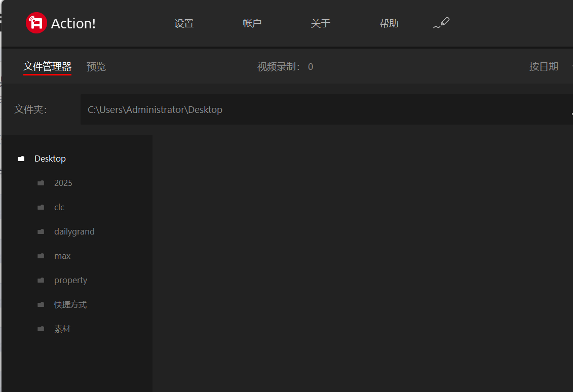Image resolution: width=573 pixels, height=392 pixels.
Task: Click the Action! logo icon
Action: tap(35, 23)
